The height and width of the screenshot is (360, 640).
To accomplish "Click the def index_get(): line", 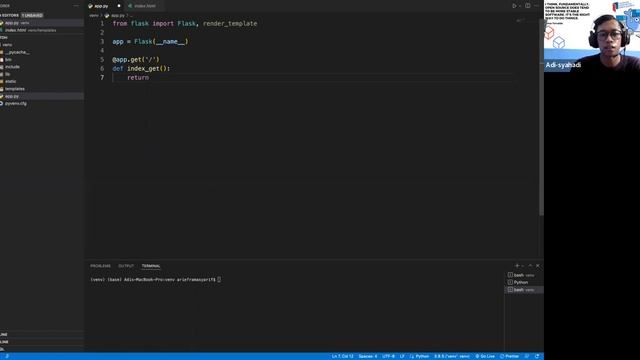I will coord(141,69).
